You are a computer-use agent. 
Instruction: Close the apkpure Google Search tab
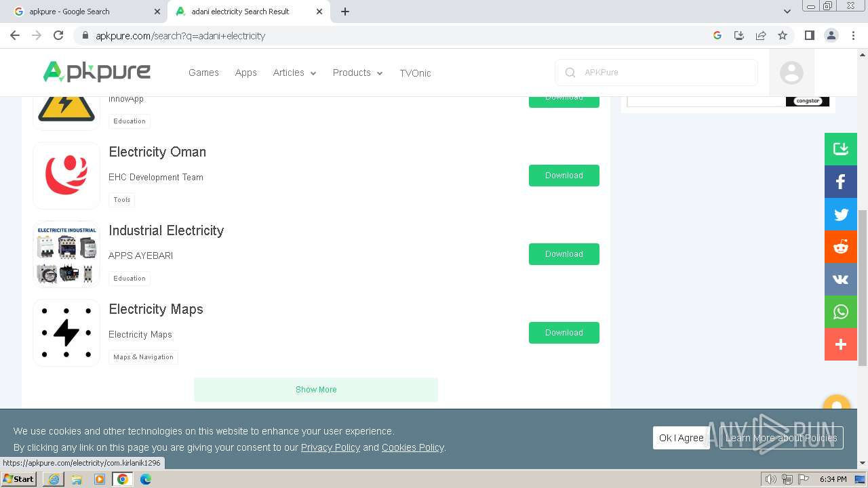pos(157,12)
